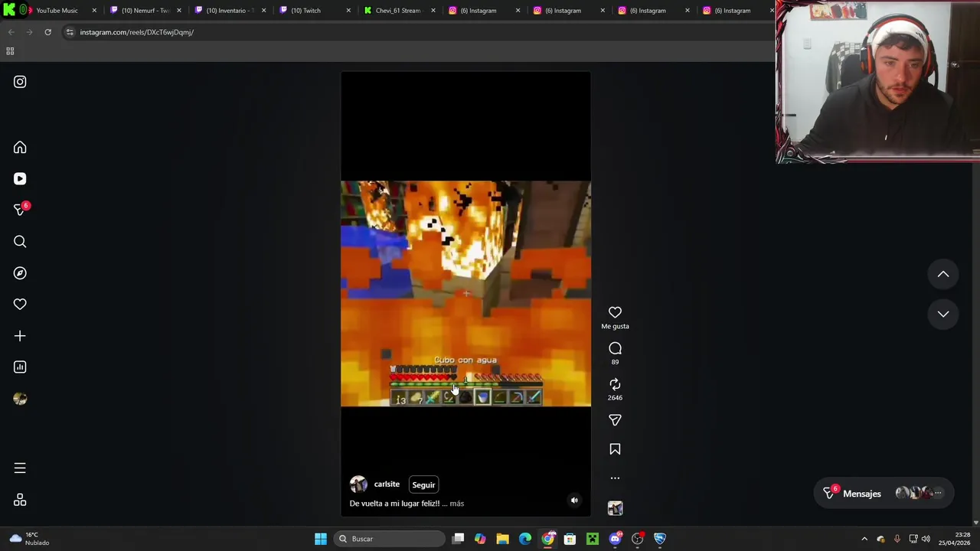
Task: Open the Search magnifier in the sidebar
Action: coord(20,242)
